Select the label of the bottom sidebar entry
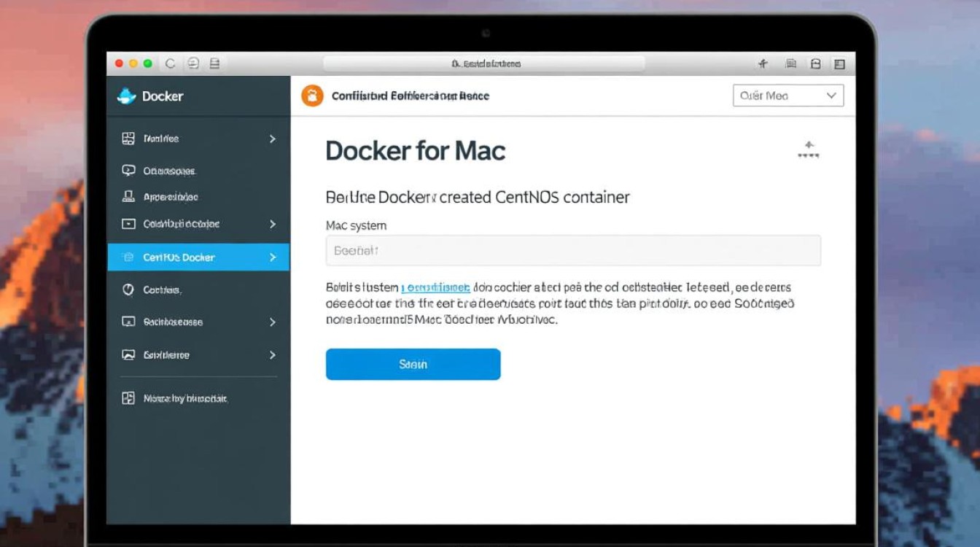980x547 pixels. click(x=185, y=399)
